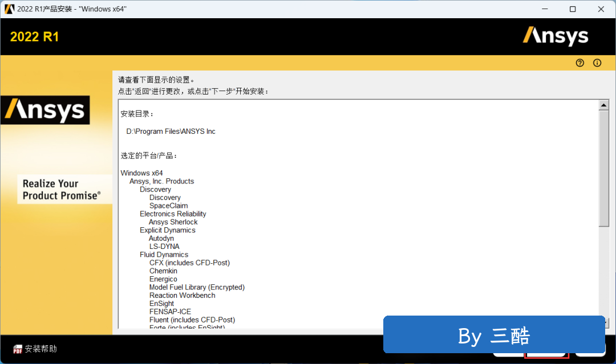Select the 'Electronics Reliability' entry
This screenshot has height=364, width=616.
[173, 214]
